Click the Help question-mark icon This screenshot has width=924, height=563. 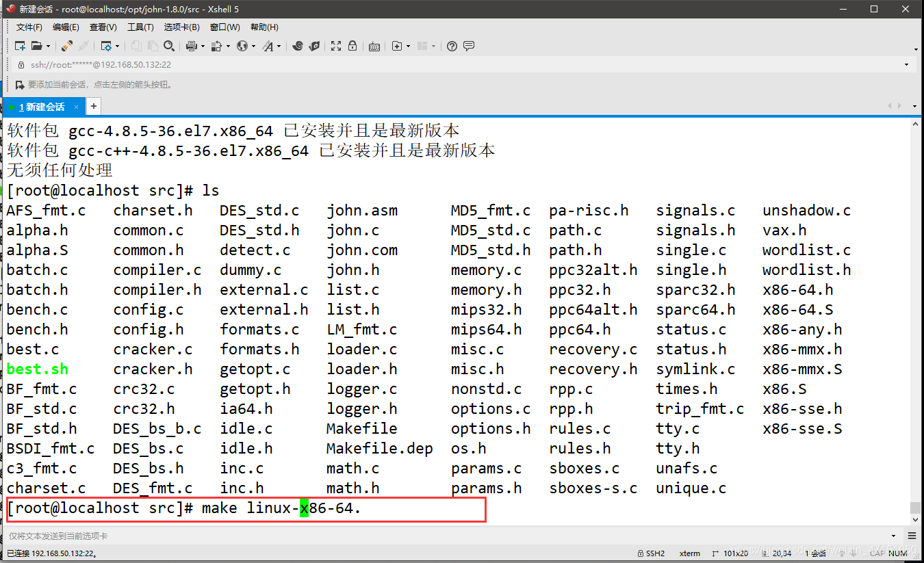click(452, 46)
